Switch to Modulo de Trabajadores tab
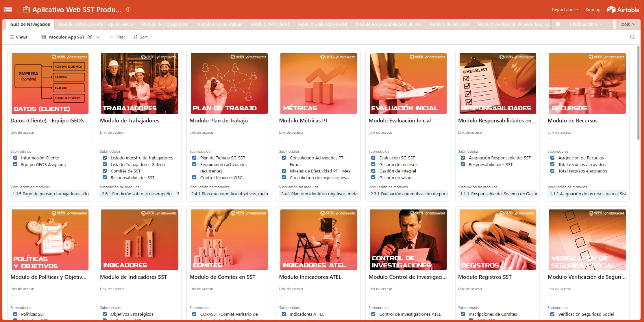Image resolution: width=644 pixels, height=322 pixels. (165, 24)
